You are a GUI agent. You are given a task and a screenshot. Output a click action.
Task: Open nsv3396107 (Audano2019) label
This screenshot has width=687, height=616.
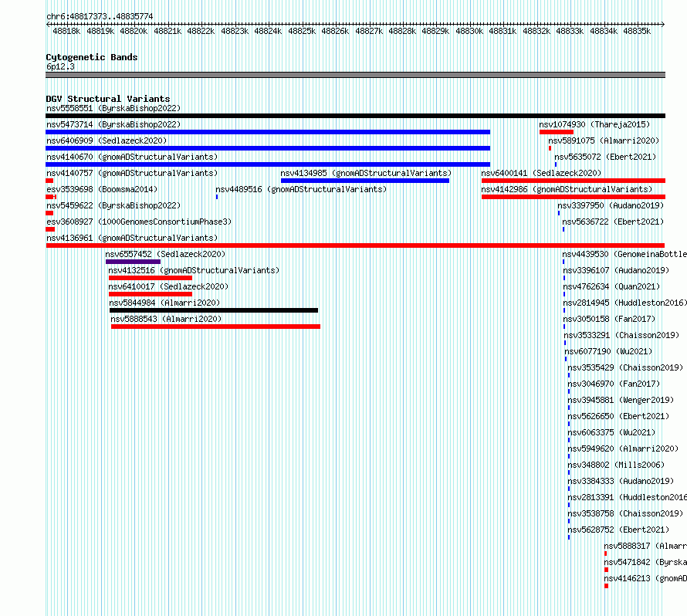(x=616, y=270)
